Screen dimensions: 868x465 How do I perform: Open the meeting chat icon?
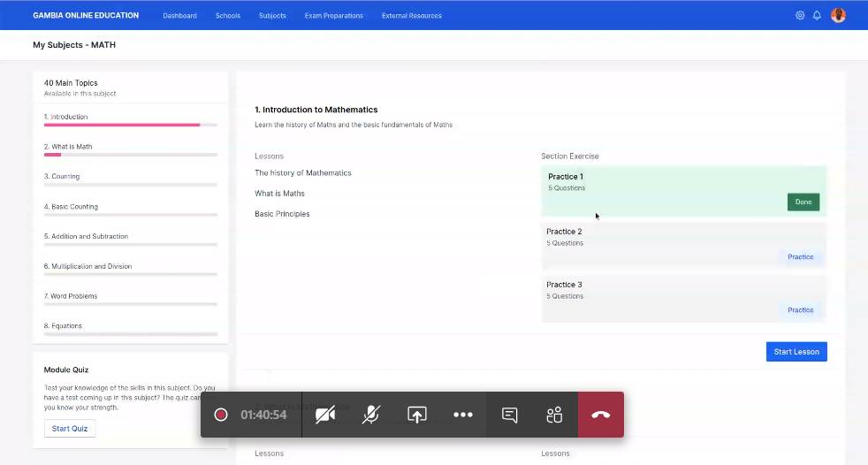509,415
